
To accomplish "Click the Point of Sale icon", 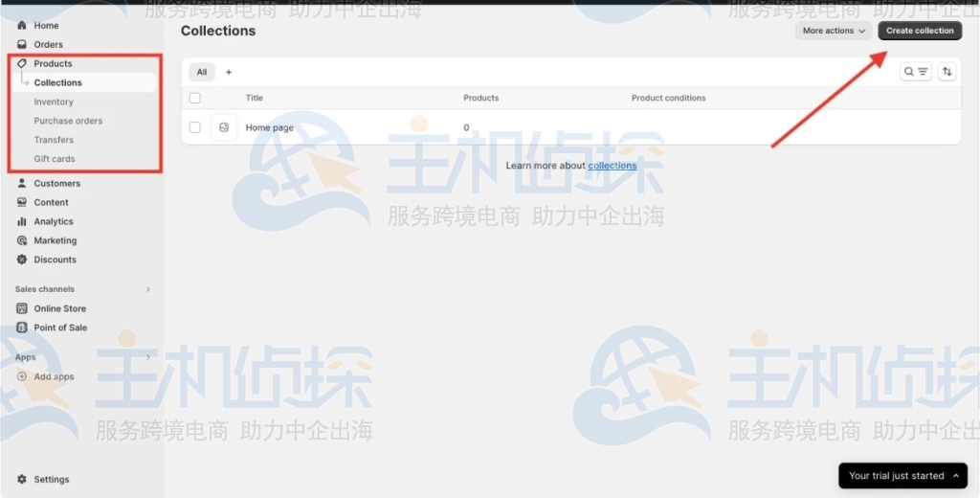I will point(22,328).
